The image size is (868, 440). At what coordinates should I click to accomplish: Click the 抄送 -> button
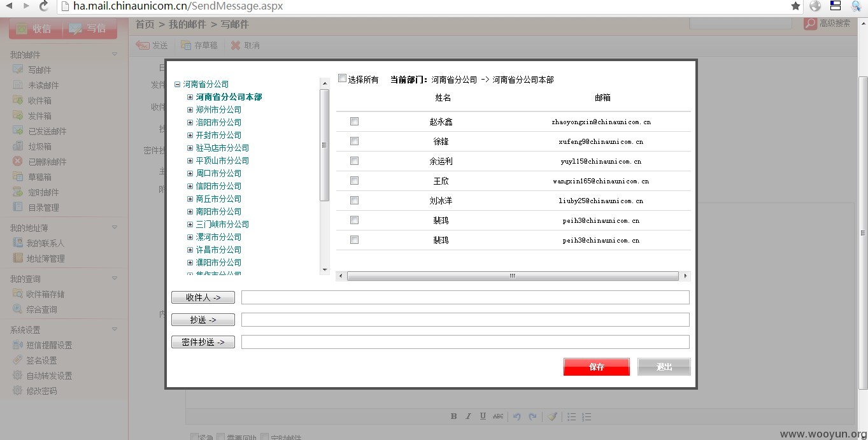[203, 320]
